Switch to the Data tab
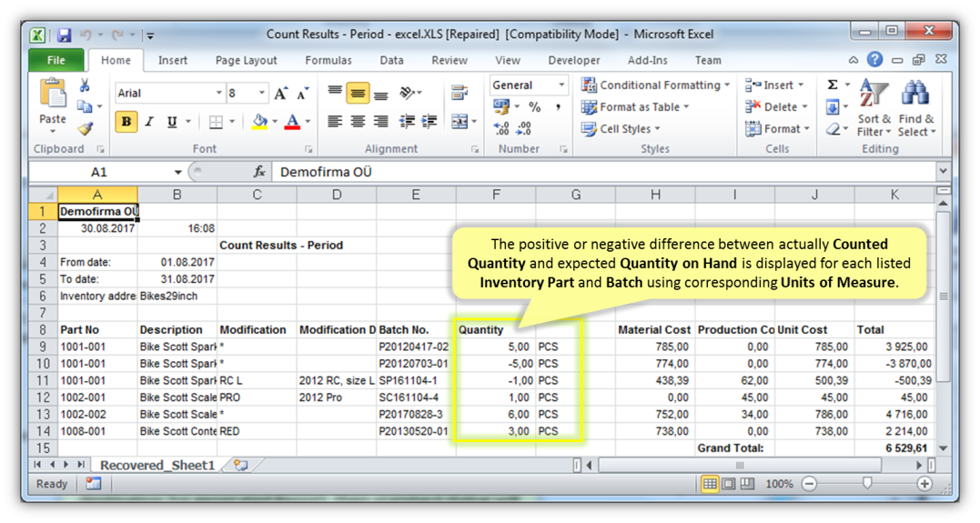Image resolution: width=980 pixels, height=523 pixels. 391,60
